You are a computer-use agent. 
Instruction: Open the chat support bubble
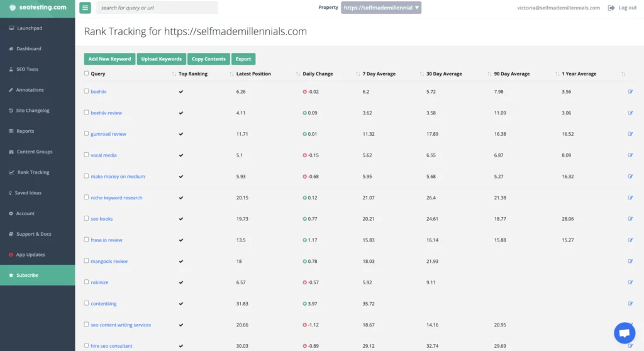tap(625, 333)
